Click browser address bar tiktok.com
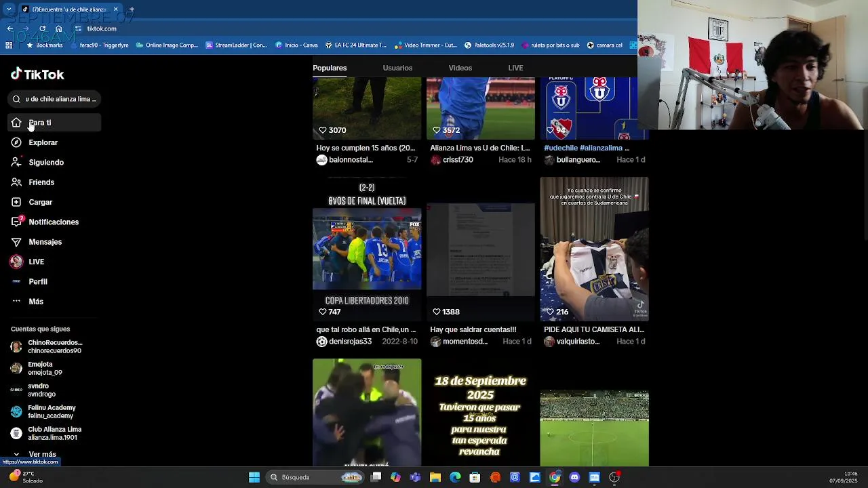 pyautogui.click(x=102, y=28)
